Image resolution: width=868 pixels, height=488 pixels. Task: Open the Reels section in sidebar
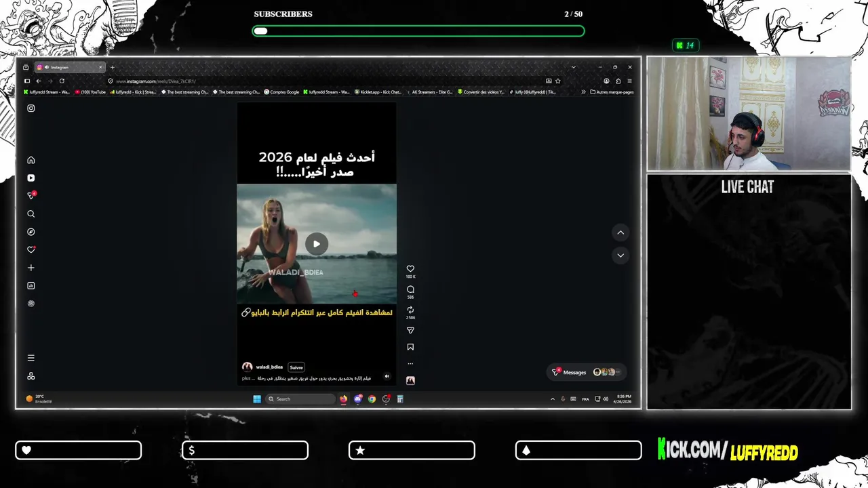(31, 178)
